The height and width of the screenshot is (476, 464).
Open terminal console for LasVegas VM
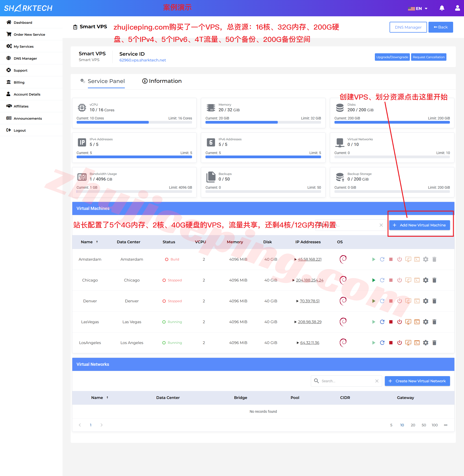pyautogui.click(x=417, y=322)
